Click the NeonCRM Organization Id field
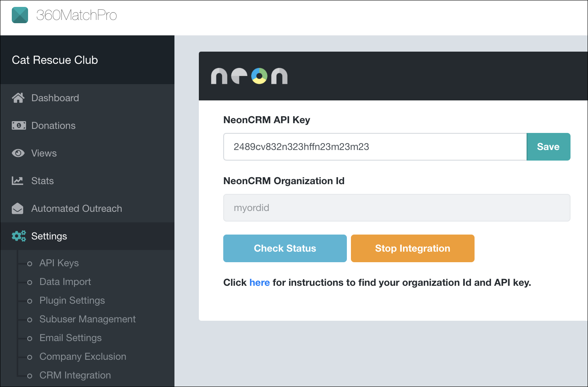 pos(397,208)
